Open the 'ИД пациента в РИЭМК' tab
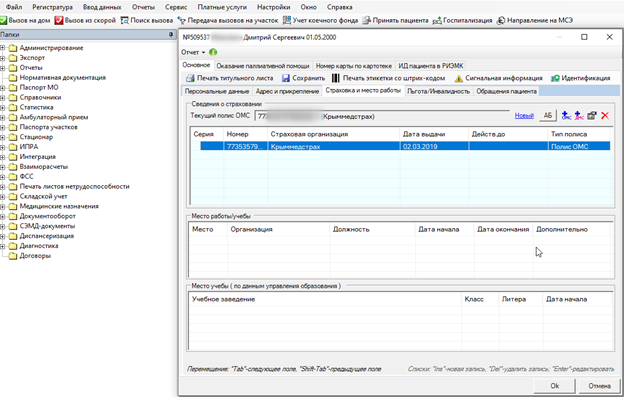This screenshot has width=624, height=397. pyautogui.click(x=431, y=66)
